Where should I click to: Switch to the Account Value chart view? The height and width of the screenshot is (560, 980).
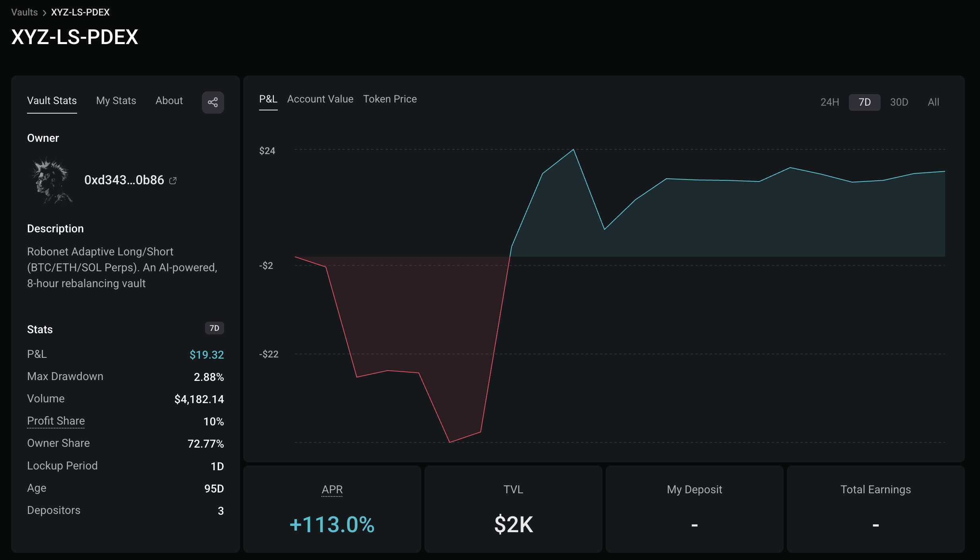tap(320, 99)
